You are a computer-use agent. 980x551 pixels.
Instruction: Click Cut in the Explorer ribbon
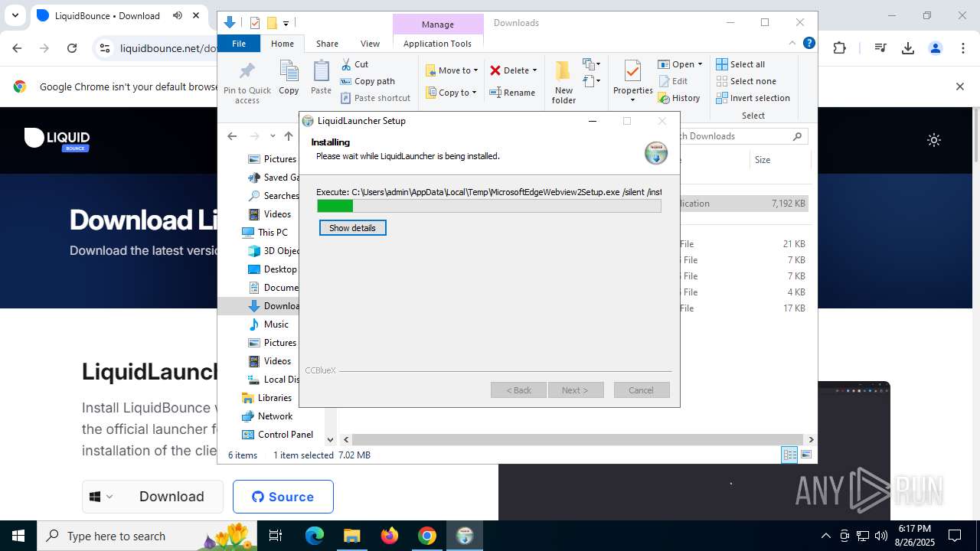354,64
